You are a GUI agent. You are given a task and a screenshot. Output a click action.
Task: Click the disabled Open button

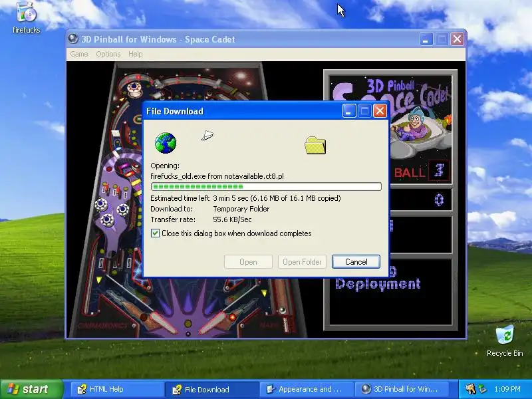pos(248,261)
